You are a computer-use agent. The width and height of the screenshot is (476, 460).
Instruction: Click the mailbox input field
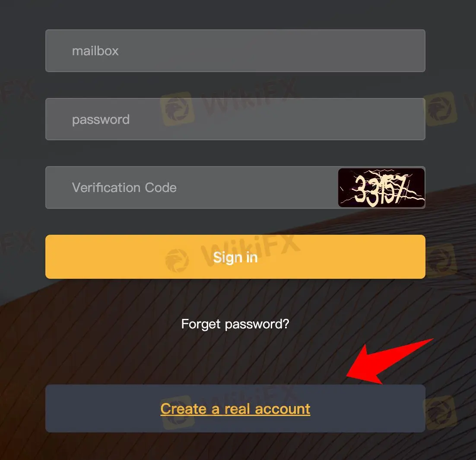(x=235, y=50)
